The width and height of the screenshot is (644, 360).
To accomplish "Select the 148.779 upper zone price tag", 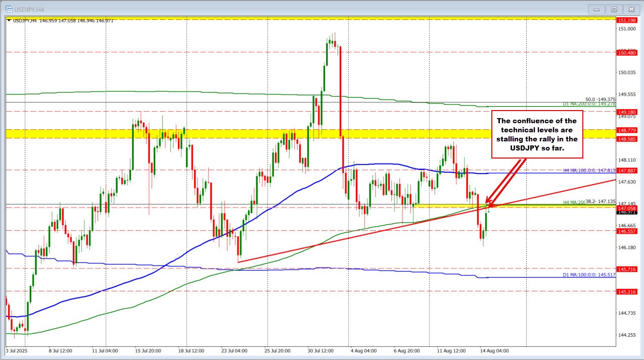I will (x=626, y=130).
